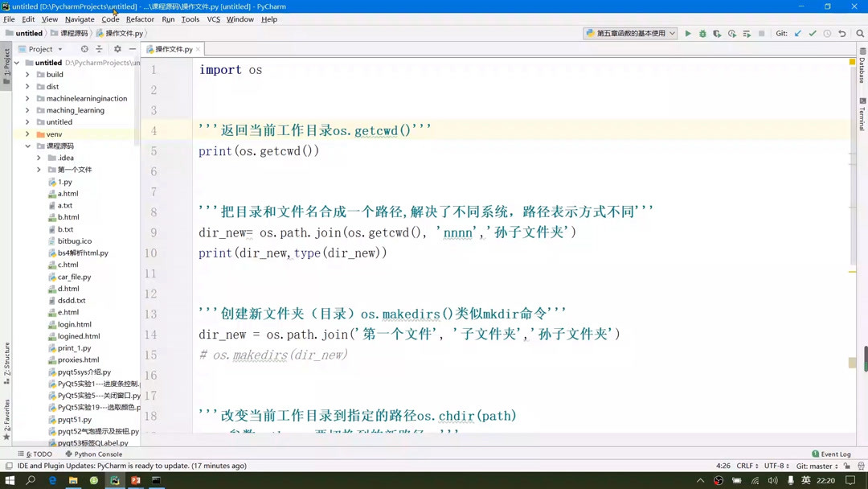868x489 pixels.
Task: Update project via the blue Git arrow icon
Action: coord(797,33)
